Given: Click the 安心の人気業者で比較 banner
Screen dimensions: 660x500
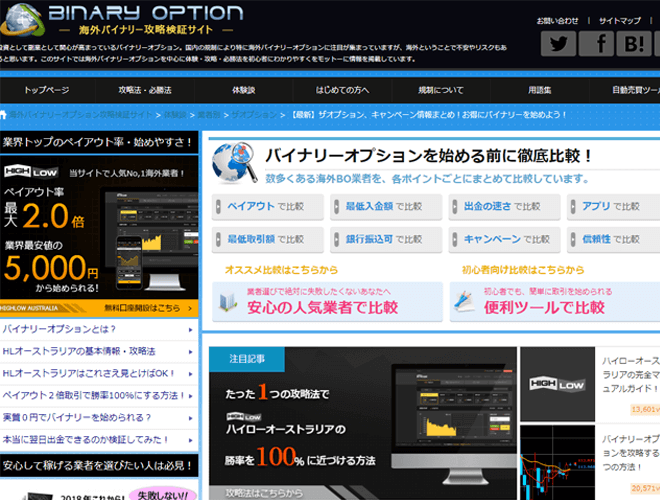Looking at the screenshot, I should (x=327, y=302).
